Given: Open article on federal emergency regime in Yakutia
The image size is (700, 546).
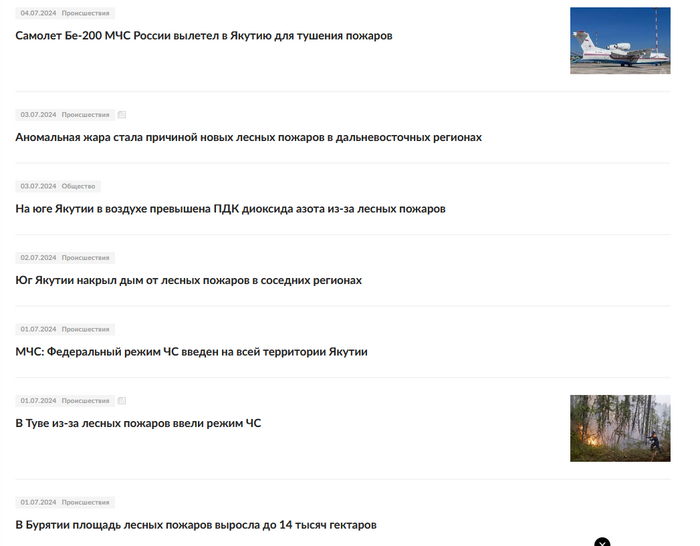Looking at the screenshot, I should [x=192, y=352].
